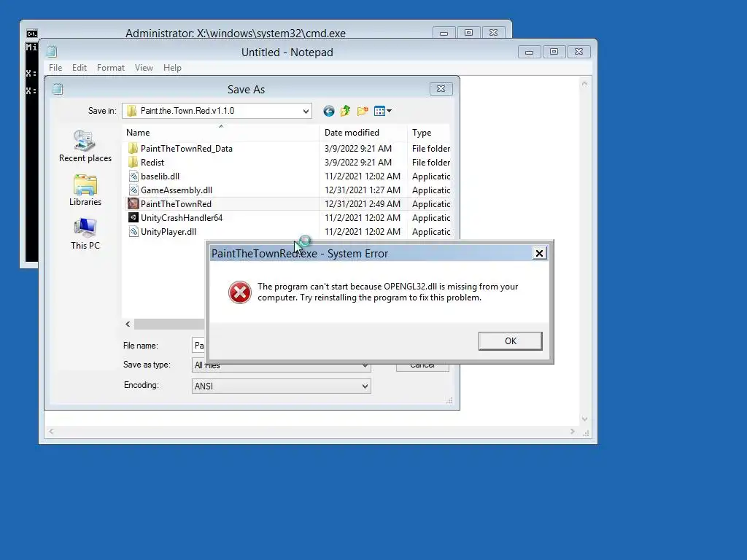The image size is (747, 560).
Task: Go up one folder level
Action: coord(345,111)
